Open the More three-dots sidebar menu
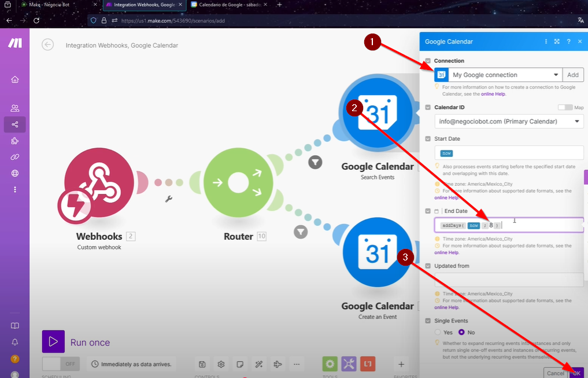 (x=15, y=189)
